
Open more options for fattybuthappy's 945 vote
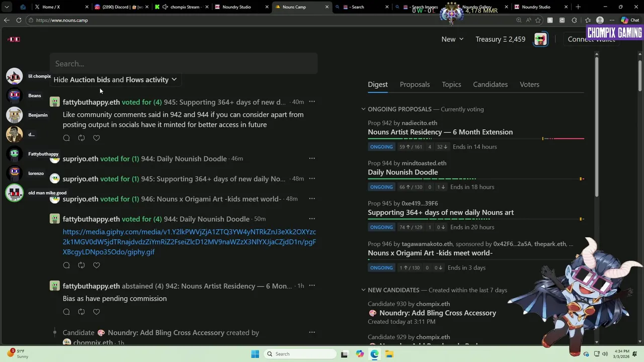pyautogui.click(x=312, y=102)
